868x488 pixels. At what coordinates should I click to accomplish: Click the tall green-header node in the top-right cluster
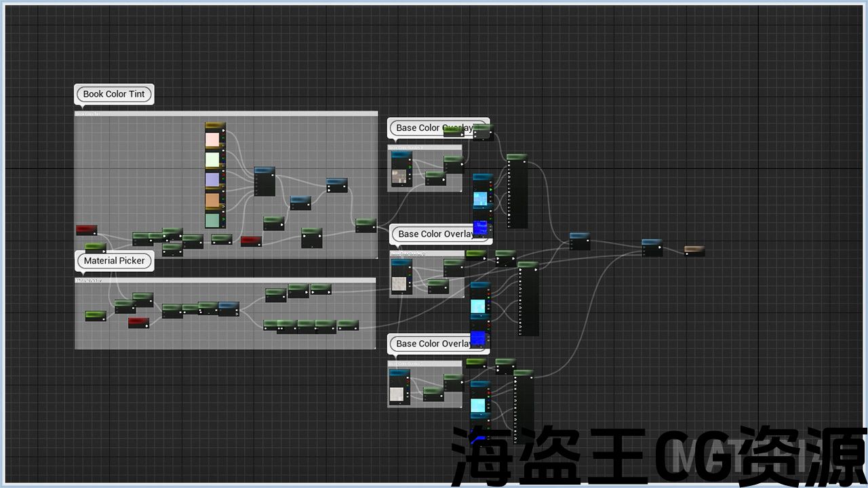[517, 193]
